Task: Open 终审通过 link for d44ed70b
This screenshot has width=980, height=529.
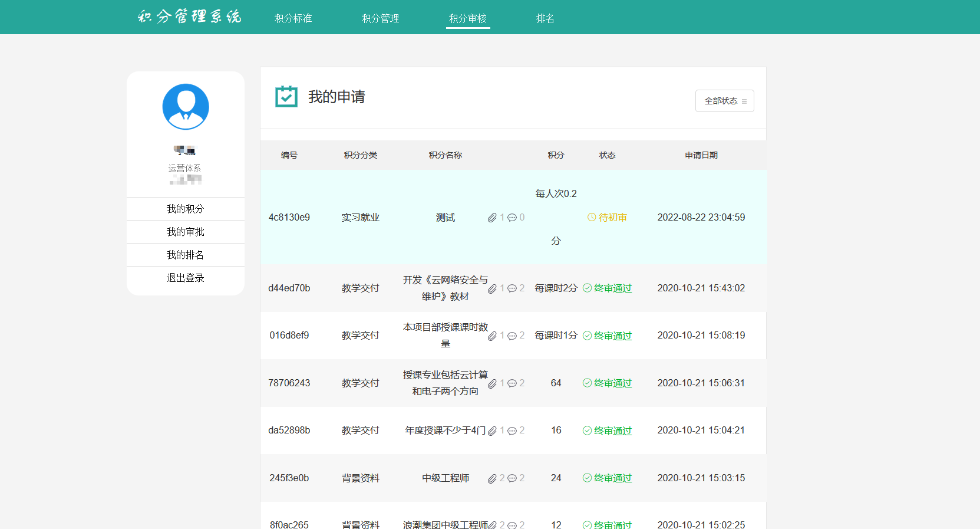Action: point(613,288)
